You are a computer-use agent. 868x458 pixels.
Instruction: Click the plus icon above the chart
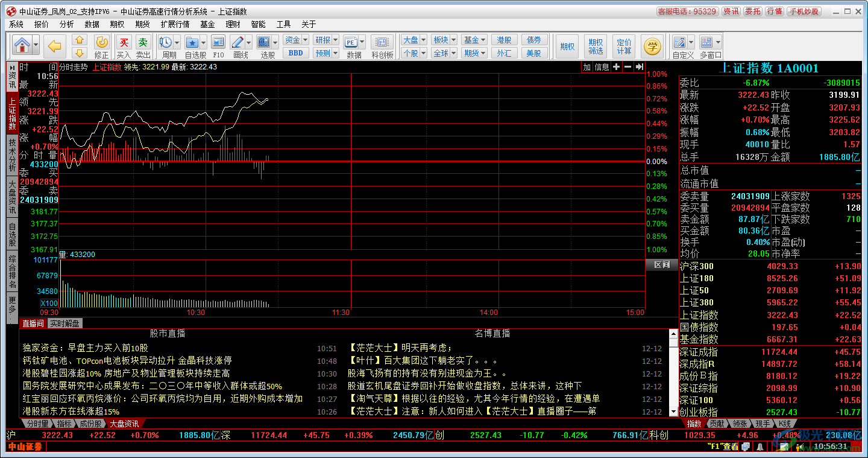click(x=617, y=67)
